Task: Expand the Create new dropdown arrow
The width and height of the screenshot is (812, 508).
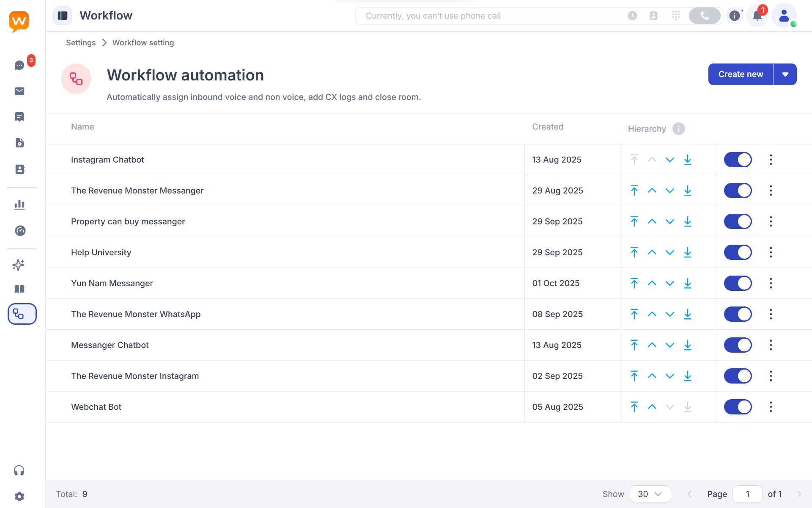Action: tap(785, 75)
